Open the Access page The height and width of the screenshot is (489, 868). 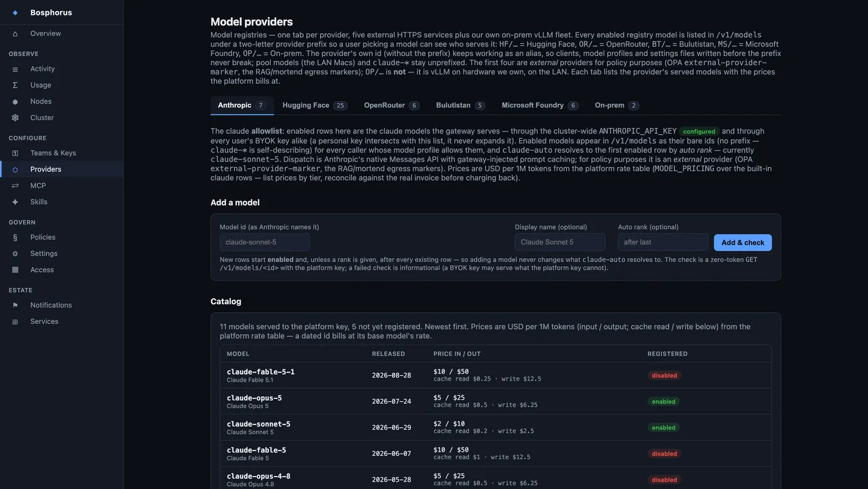61,269
